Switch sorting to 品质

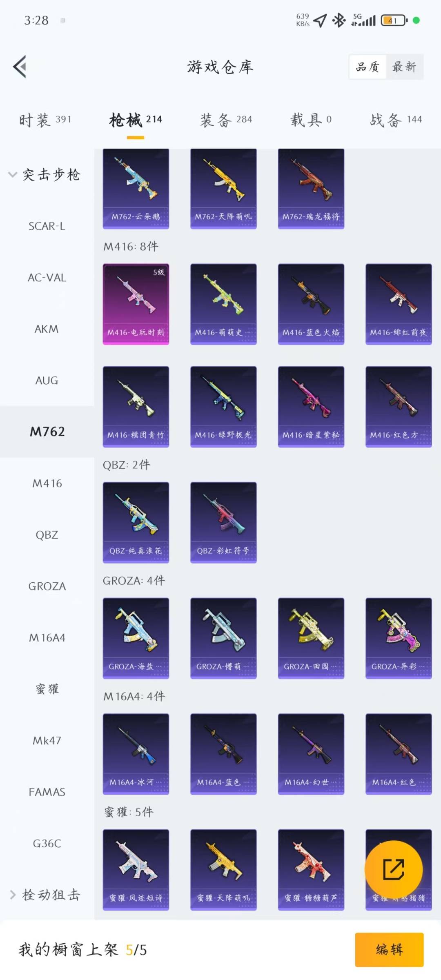(x=367, y=67)
